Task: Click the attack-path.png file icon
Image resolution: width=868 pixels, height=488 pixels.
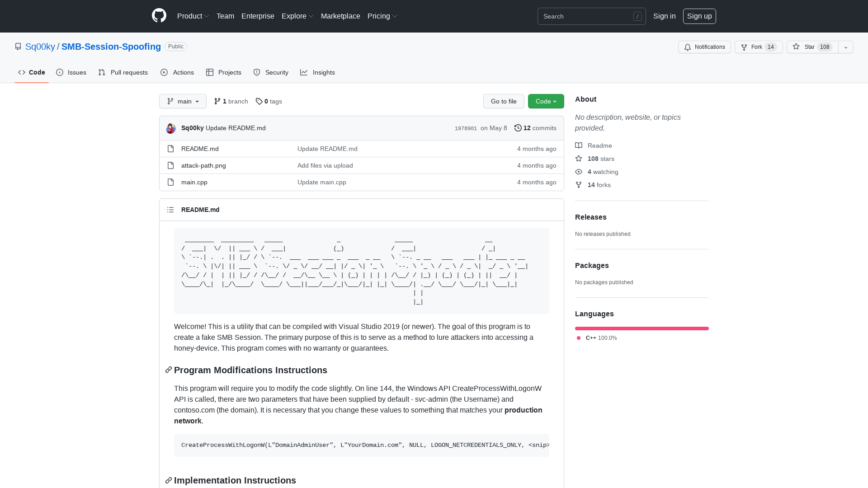Action: [170, 165]
